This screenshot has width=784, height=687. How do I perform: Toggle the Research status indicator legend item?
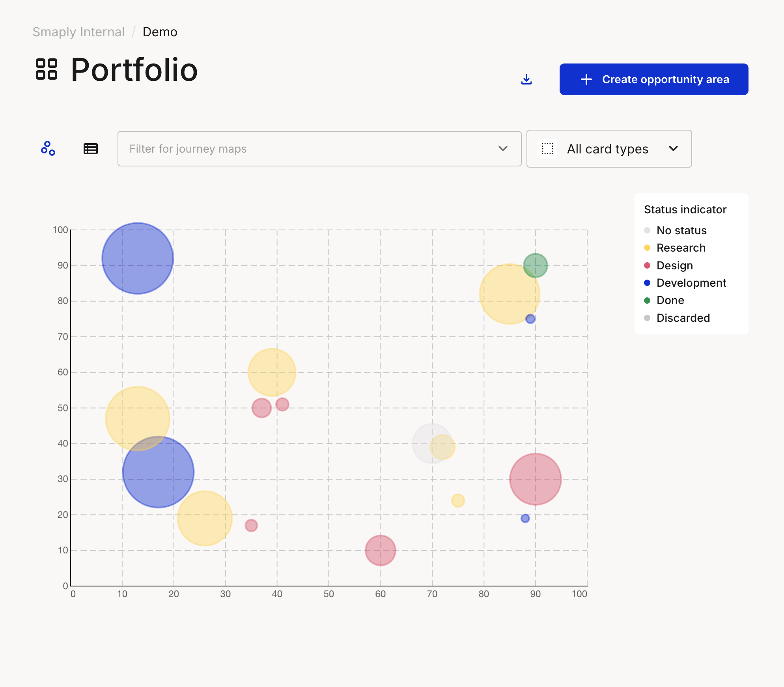tap(680, 247)
